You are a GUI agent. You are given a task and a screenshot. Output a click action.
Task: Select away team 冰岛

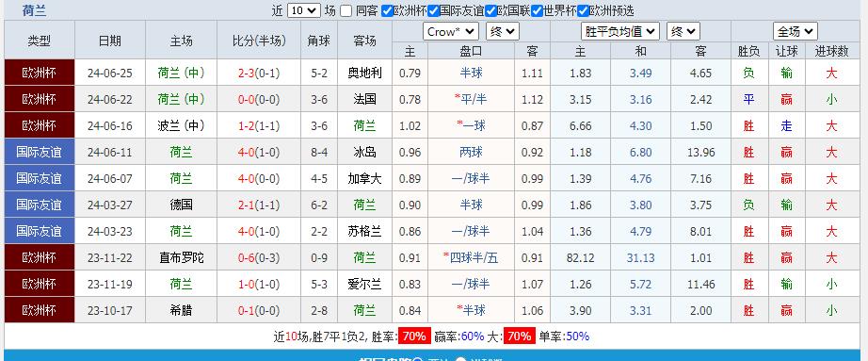pos(364,153)
